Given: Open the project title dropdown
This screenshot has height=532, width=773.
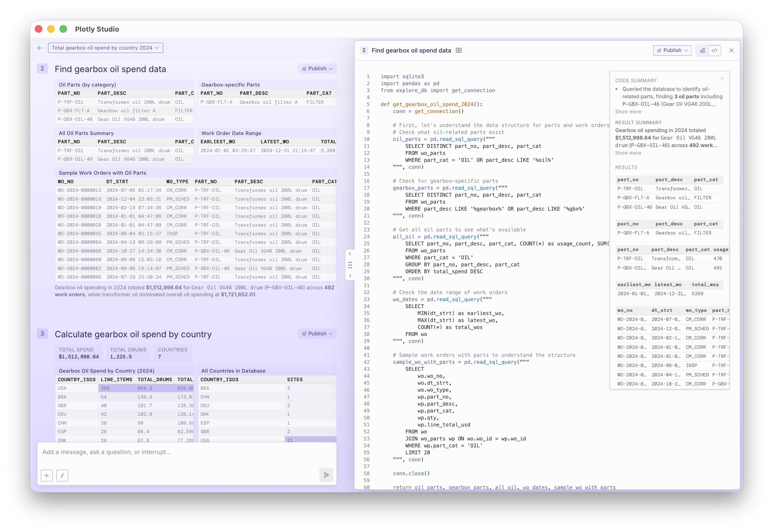Looking at the screenshot, I should [x=105, y=48].
